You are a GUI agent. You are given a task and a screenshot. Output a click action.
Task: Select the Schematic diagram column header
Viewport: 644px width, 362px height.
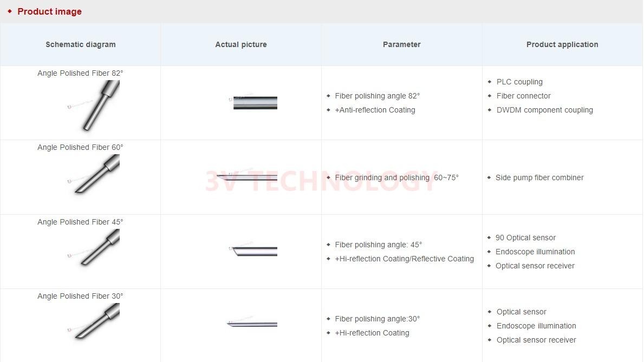81,44
